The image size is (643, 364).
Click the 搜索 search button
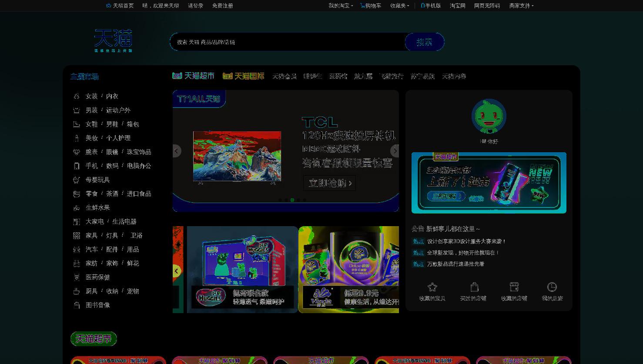click(424, 42)
